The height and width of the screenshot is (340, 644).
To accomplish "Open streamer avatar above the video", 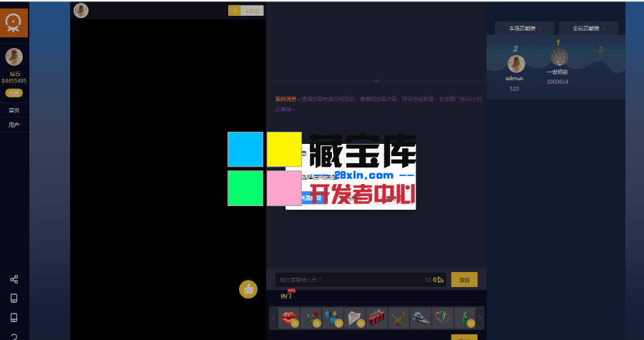I will click(x=81, y=11).
